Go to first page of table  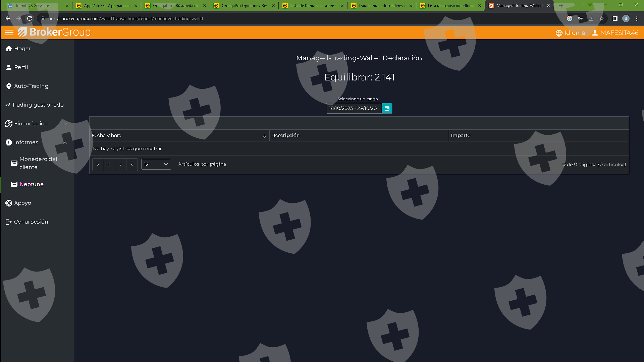coord(98,165)
